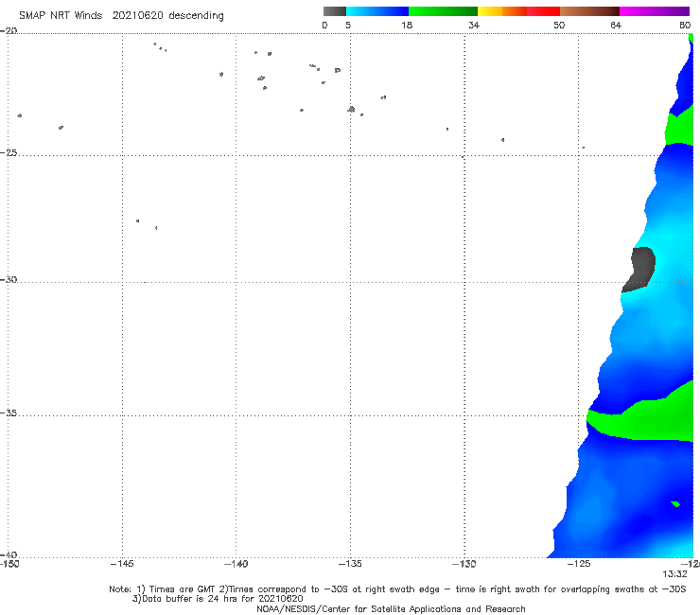This screenshot has height=615, width=700.
Task: Click the cyan-blue 5-18 color bar segment
Action: pos(377,11)
